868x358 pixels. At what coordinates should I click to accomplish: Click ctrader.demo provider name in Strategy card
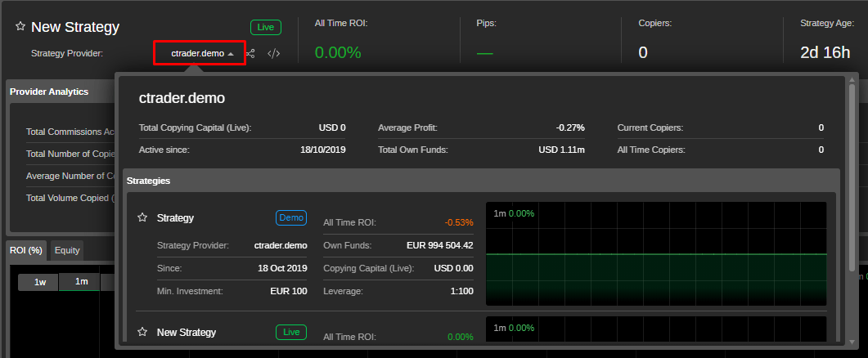pos(281,245)
